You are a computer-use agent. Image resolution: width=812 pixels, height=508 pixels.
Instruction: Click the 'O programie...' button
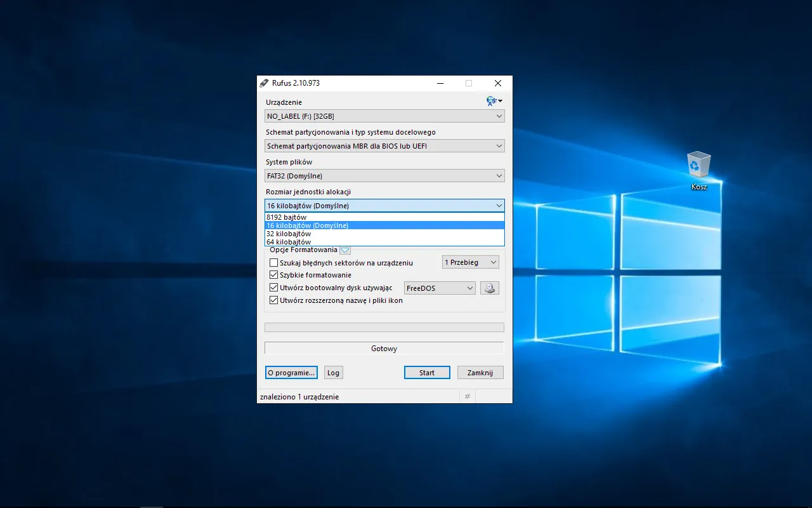[x=291, y=373]
